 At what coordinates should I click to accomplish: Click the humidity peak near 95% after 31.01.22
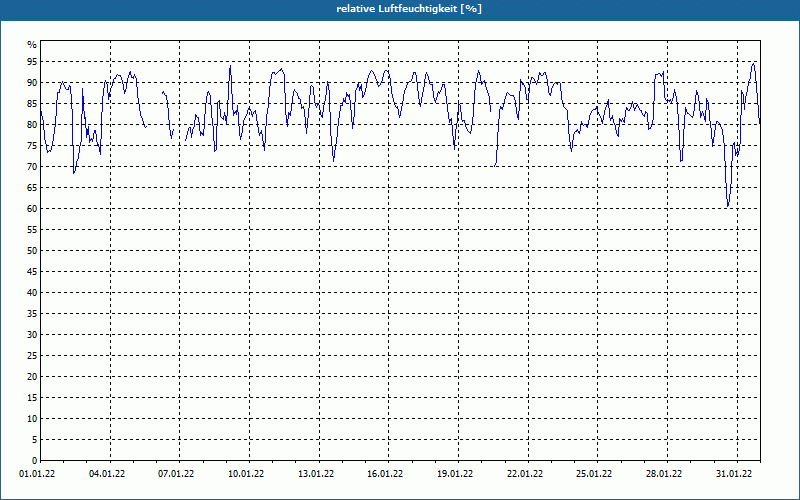click(754, 64)
